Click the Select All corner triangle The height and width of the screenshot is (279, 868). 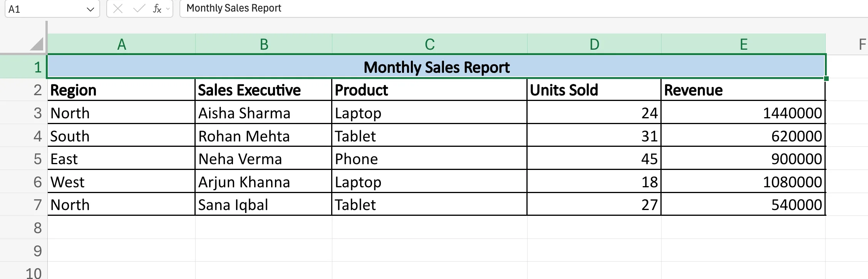[x=37, y=44]
